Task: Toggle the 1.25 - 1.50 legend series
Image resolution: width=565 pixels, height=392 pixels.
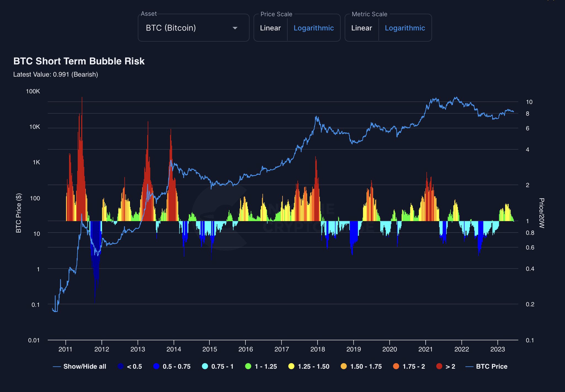Action: coord(309,366)
